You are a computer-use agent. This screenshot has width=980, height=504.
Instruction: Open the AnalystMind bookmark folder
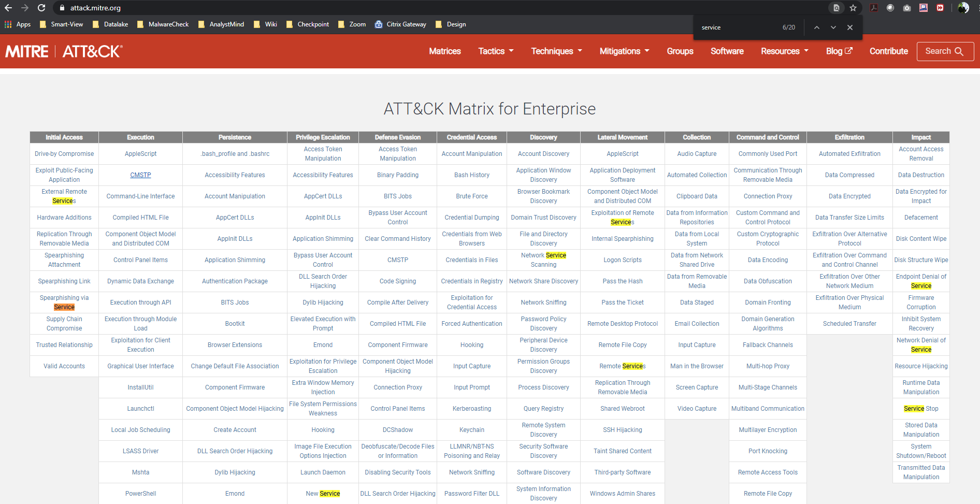click(221, 24)
